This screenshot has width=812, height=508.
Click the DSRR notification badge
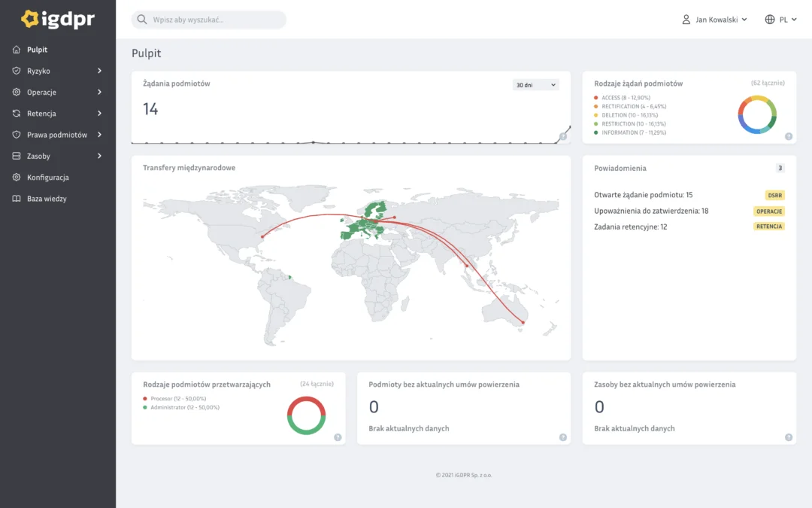[774, 196]
